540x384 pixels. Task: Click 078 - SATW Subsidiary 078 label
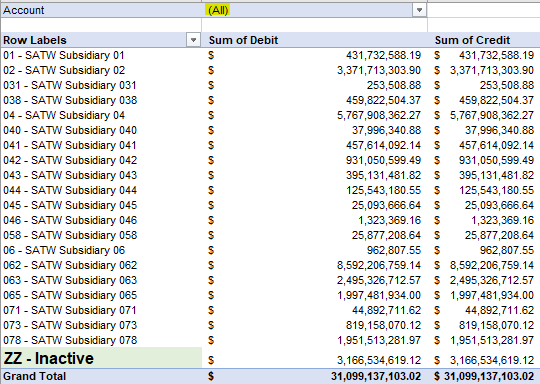tap(70, 340)
